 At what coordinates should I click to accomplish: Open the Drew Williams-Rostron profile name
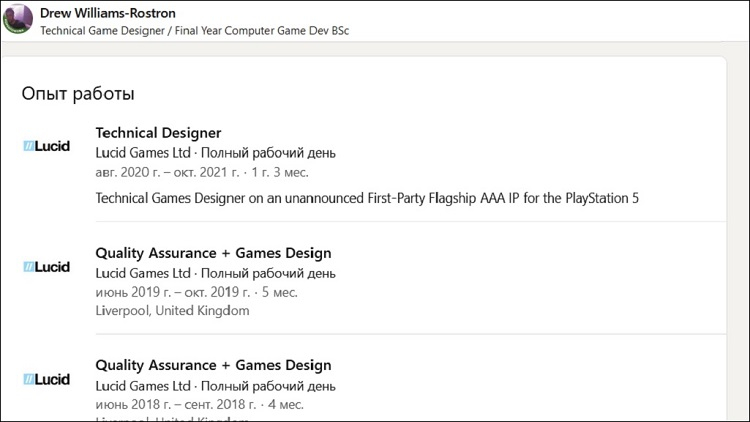[109, 13]
